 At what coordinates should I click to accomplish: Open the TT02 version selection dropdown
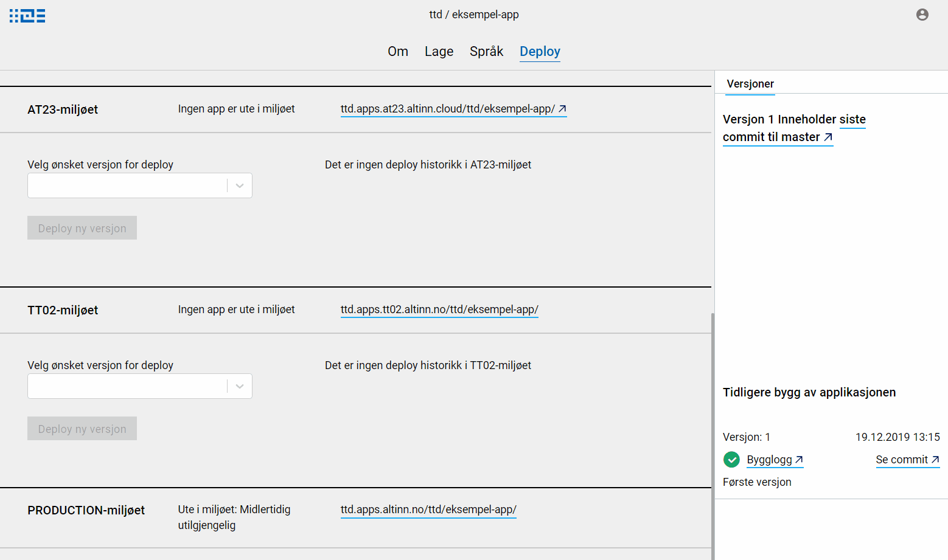tap(239, 386)
